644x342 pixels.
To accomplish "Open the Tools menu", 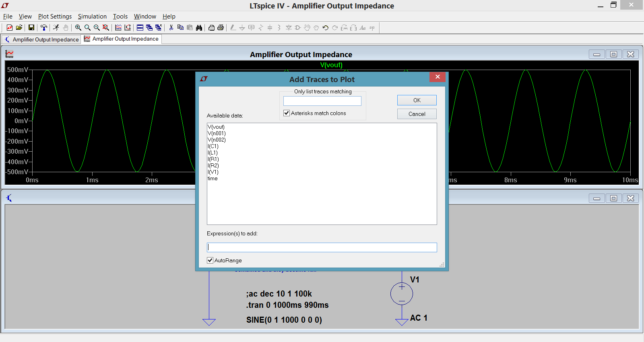I will pos(120,16).
